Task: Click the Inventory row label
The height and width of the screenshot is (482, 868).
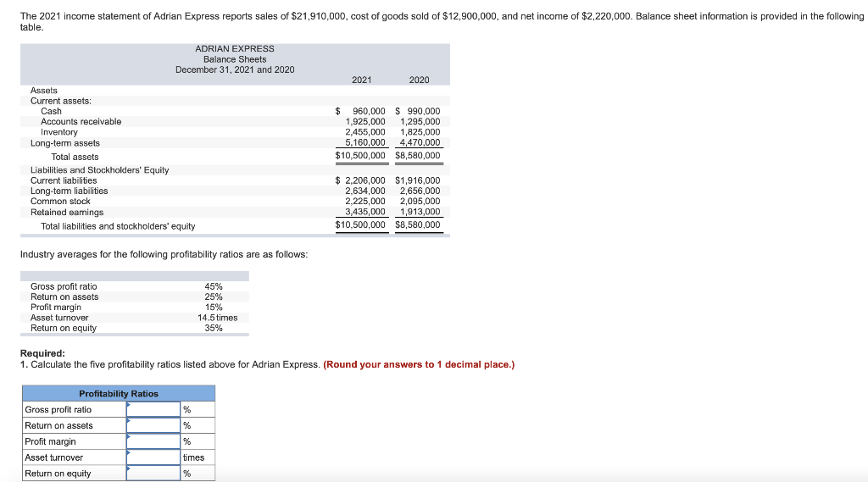Action: point(59,132)
